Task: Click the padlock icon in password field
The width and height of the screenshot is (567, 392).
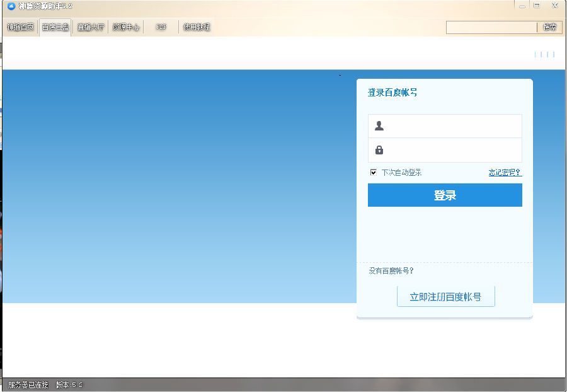Action: 379,150
